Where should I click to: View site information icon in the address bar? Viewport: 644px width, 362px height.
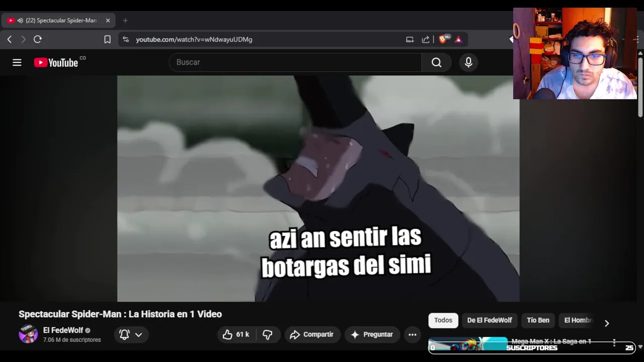click(x=126, y=39)
